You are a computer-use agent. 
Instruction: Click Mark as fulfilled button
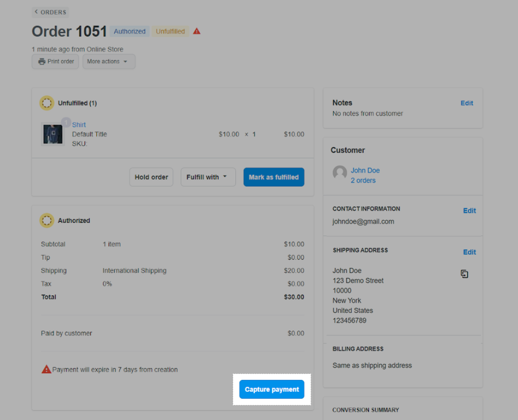pyautogui.click(x=274, y=177)
